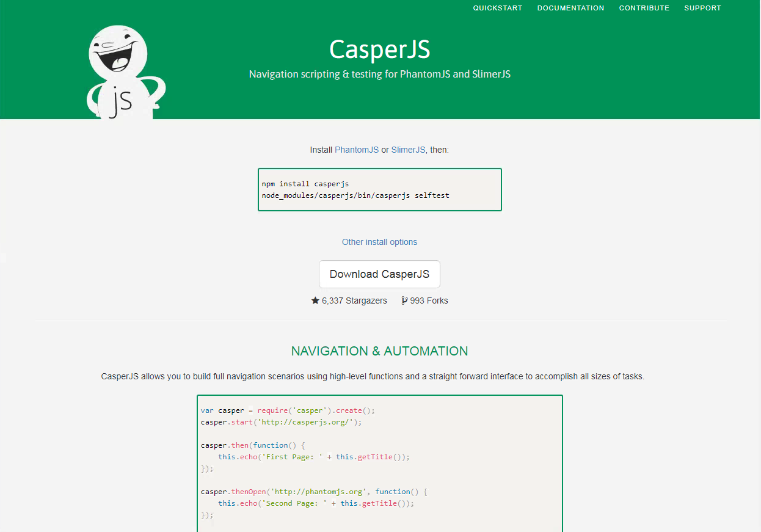
Task: Open the CONTRIBUTE navigation link
Action: 644,8
